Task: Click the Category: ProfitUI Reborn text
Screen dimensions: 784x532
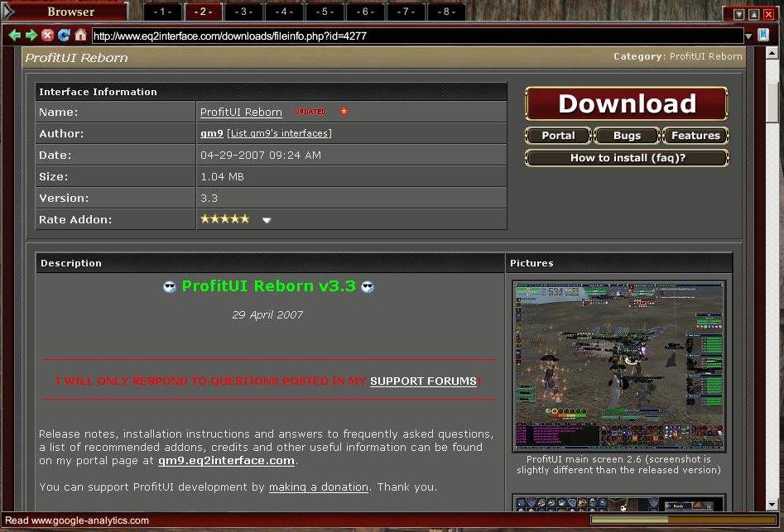Action: pos(677,56)
